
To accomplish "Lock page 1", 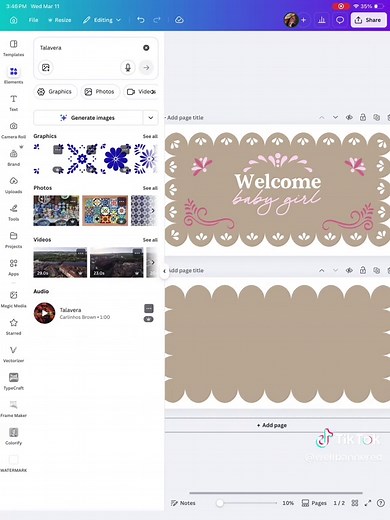I will coord(363,117).
